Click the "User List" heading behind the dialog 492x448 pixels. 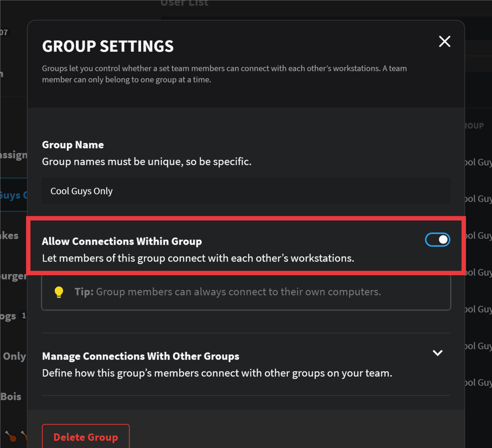click(x=184, y=3)
